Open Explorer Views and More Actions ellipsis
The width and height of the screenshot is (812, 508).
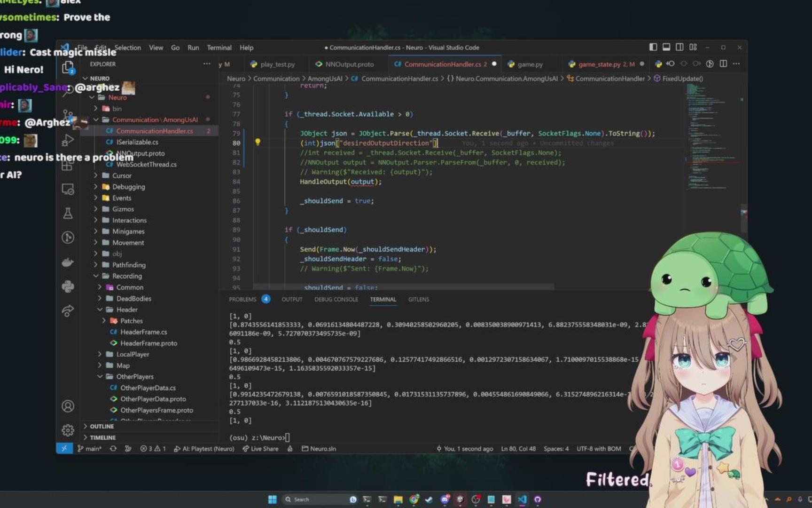tap(207, 64)
